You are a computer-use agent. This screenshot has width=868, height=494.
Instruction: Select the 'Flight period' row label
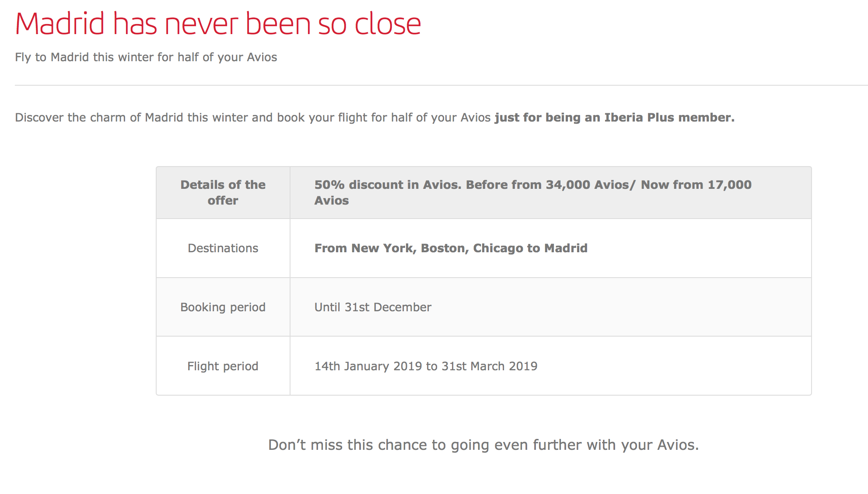coord(223,366)
